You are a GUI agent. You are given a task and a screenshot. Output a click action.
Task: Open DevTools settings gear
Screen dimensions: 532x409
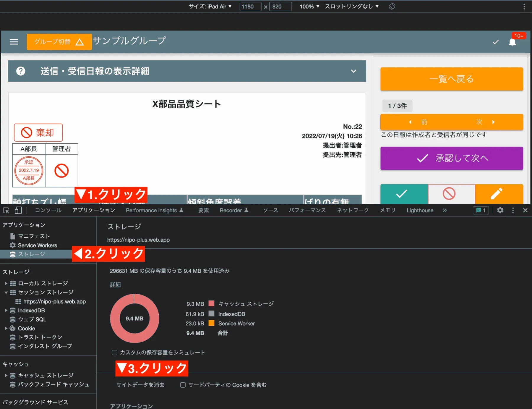(x=500, y=210)
